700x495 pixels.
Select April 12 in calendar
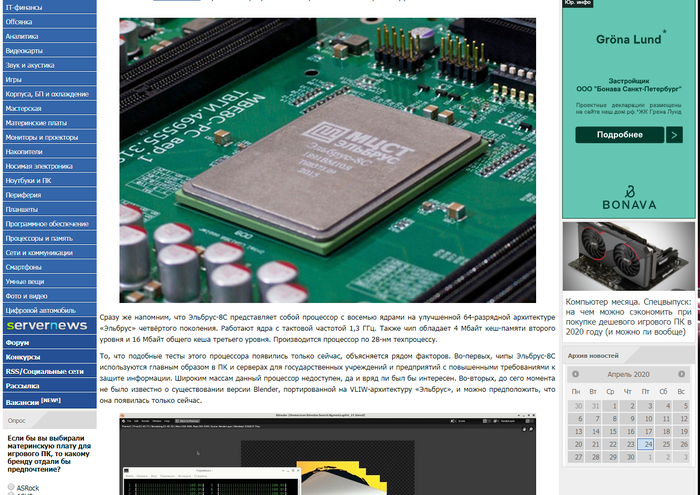click(681, 419)
